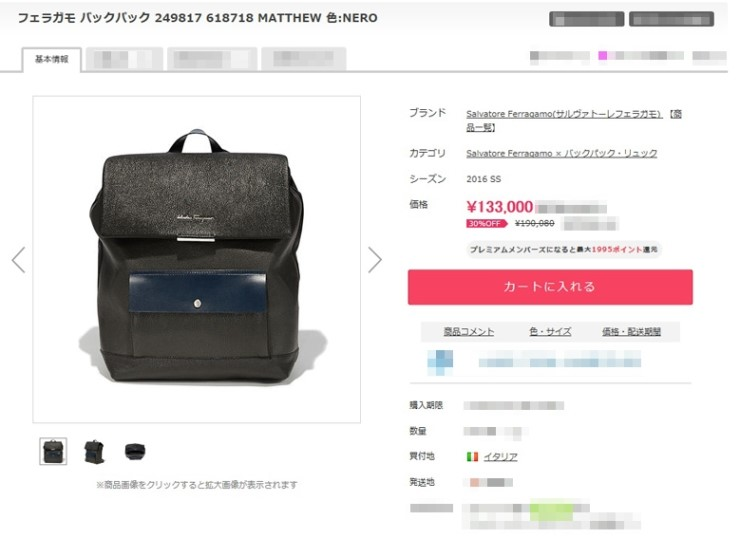Select the top-view backpack thumbnail

(135, 451)
